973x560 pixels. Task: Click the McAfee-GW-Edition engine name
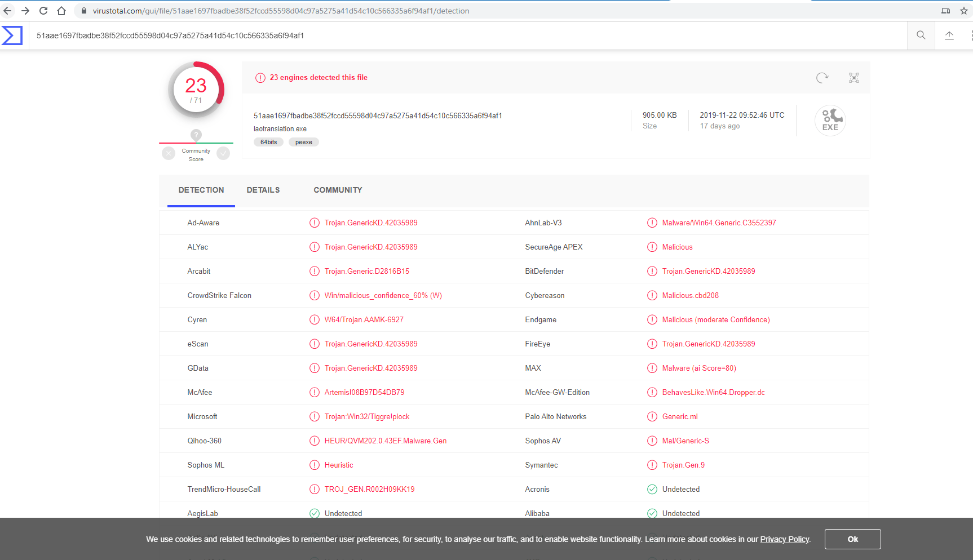[558, 392]
